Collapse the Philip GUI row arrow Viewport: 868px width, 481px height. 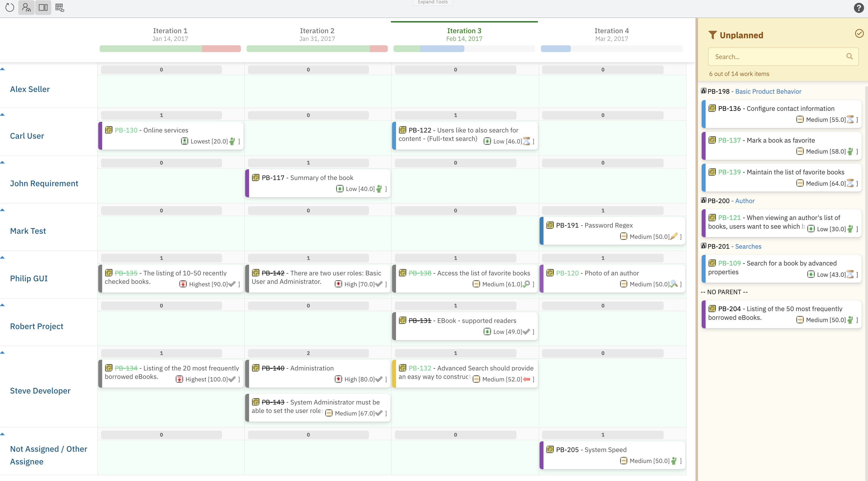pyautogui.click(x=3, y=258)
